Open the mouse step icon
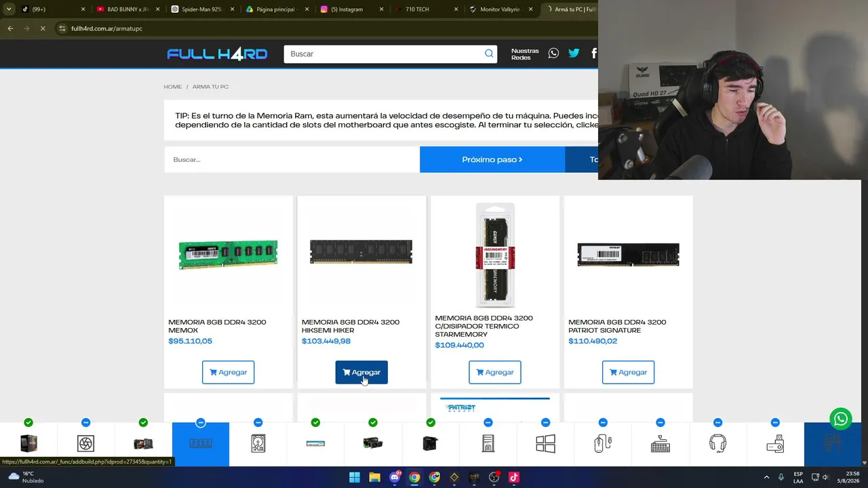The height and width of the screenshot is (488, 868). [603, 444]
